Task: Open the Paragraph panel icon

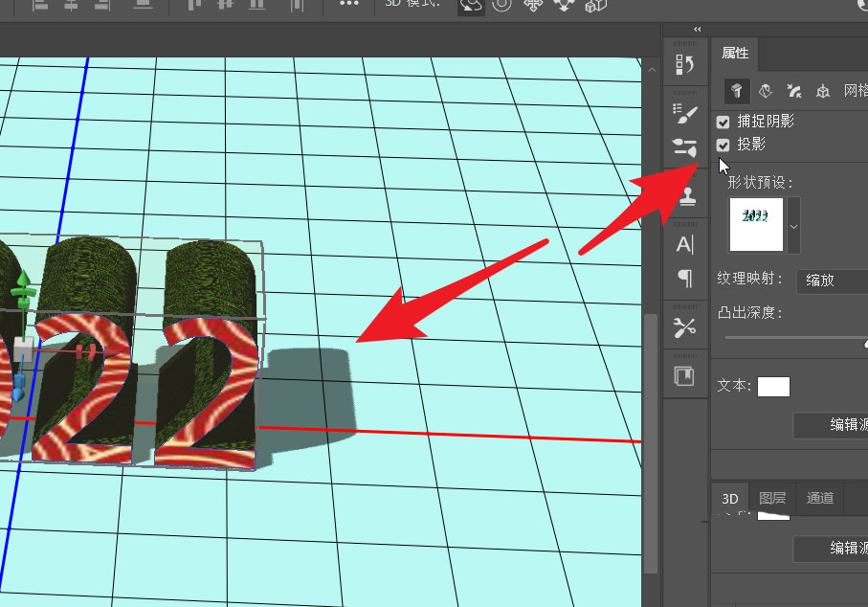Action: (685, 279)
